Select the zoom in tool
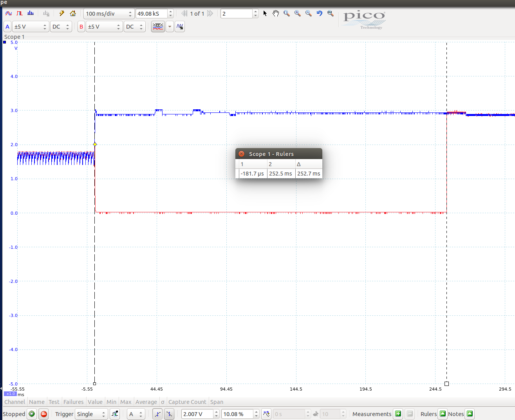 297,13
